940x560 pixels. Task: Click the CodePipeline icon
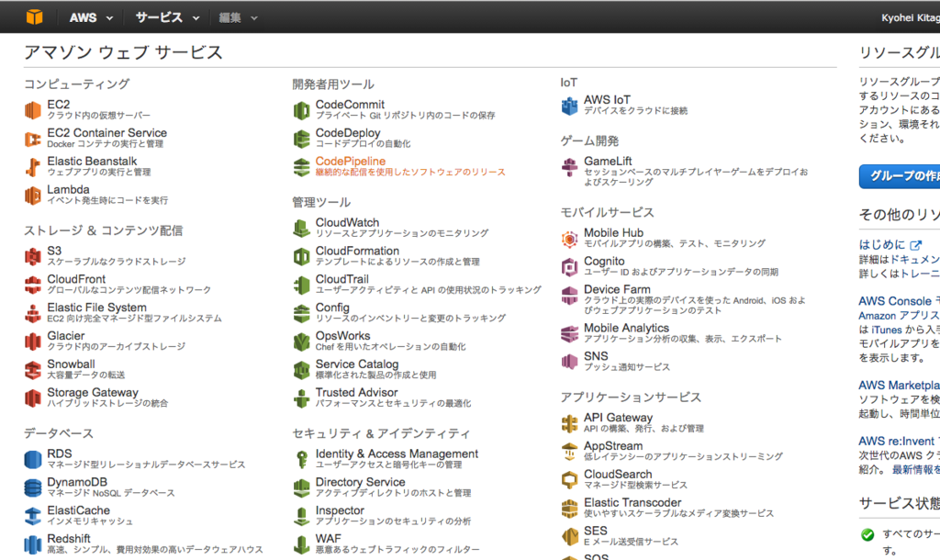(x=301, y=167)
